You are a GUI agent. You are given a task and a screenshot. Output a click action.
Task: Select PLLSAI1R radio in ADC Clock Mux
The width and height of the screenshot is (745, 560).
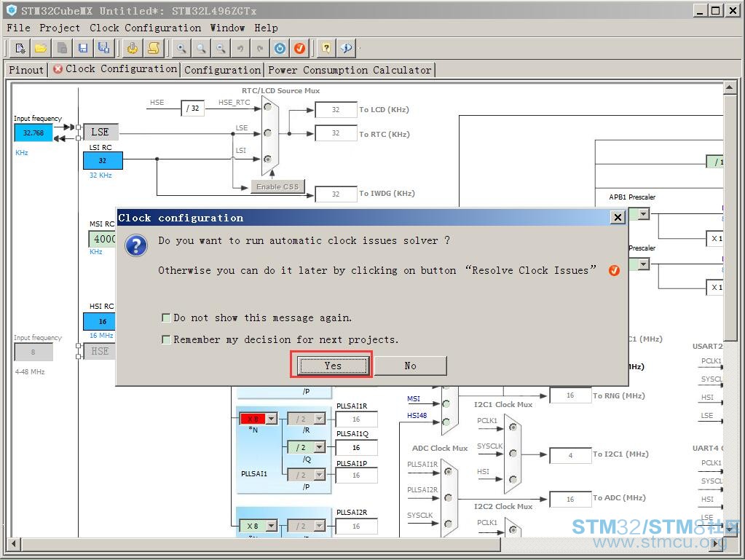pyautogui.click(x=448, y=471)
